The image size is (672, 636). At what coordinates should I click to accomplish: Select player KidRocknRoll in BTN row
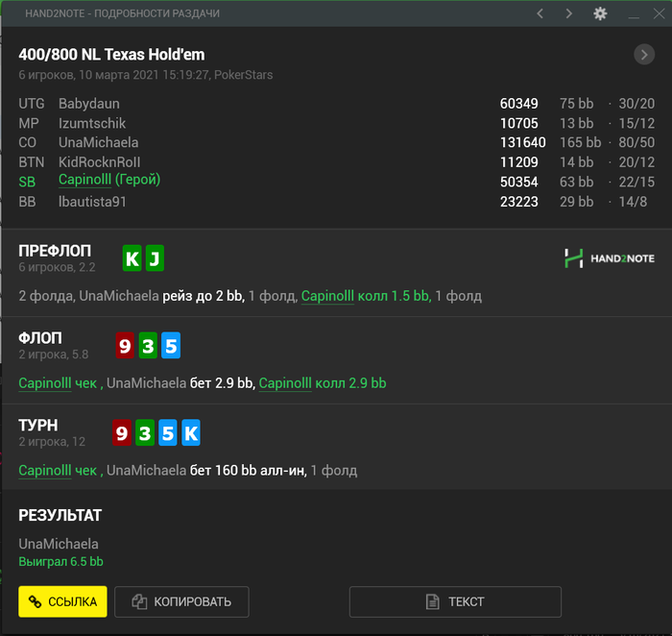click(100, 162)
